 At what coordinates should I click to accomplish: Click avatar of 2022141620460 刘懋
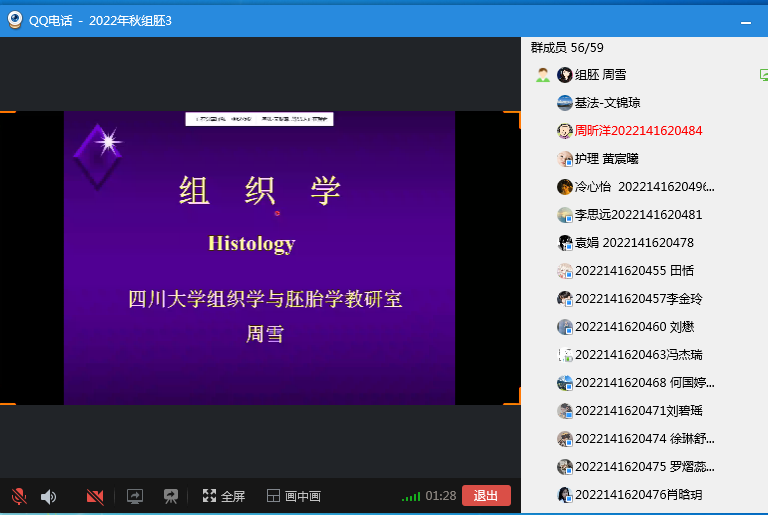[x=565, y=327]
